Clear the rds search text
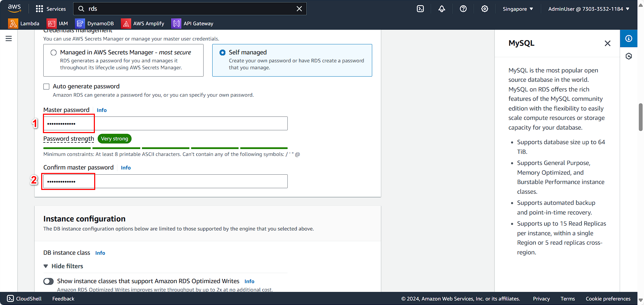Screen dimensions: 644x305 [299, 9]
